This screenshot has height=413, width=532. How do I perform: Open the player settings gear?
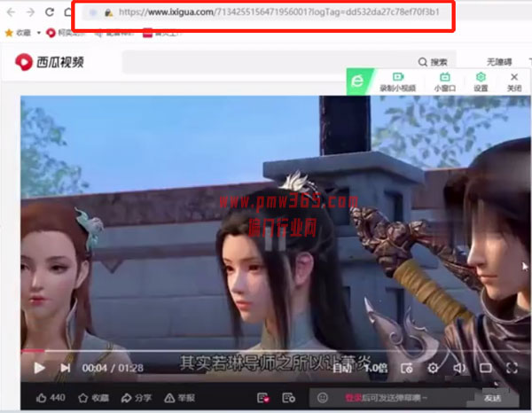tap(433, 368)
